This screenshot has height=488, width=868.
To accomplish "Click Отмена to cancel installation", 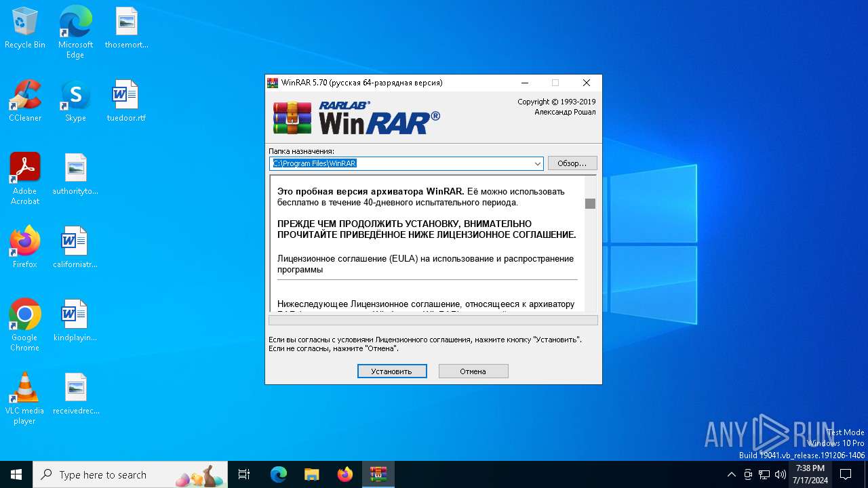I will [x=473, y=371].
